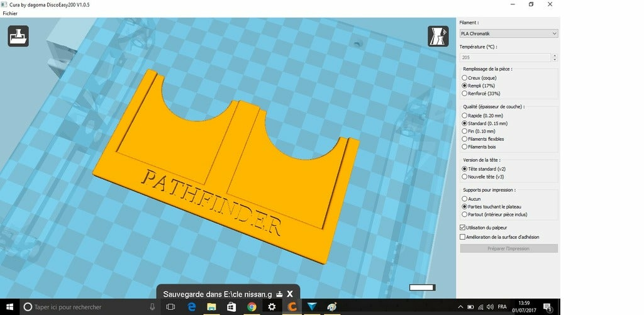
Task: Click the Préparer l'Impression button
Action: coord(508,248)
